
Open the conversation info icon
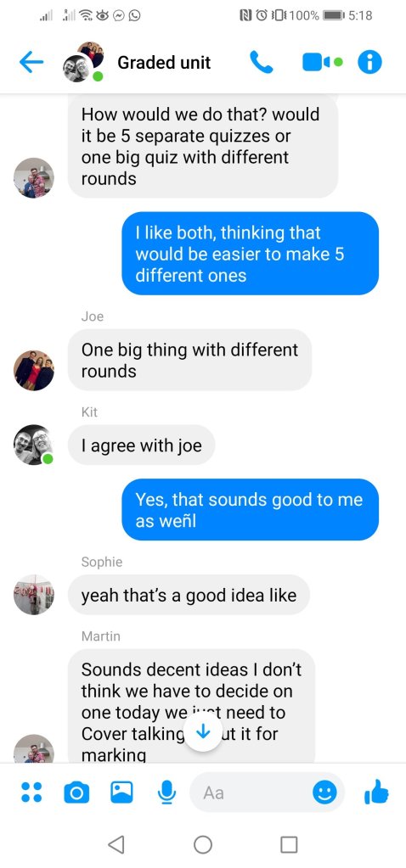tap(369, 63)
